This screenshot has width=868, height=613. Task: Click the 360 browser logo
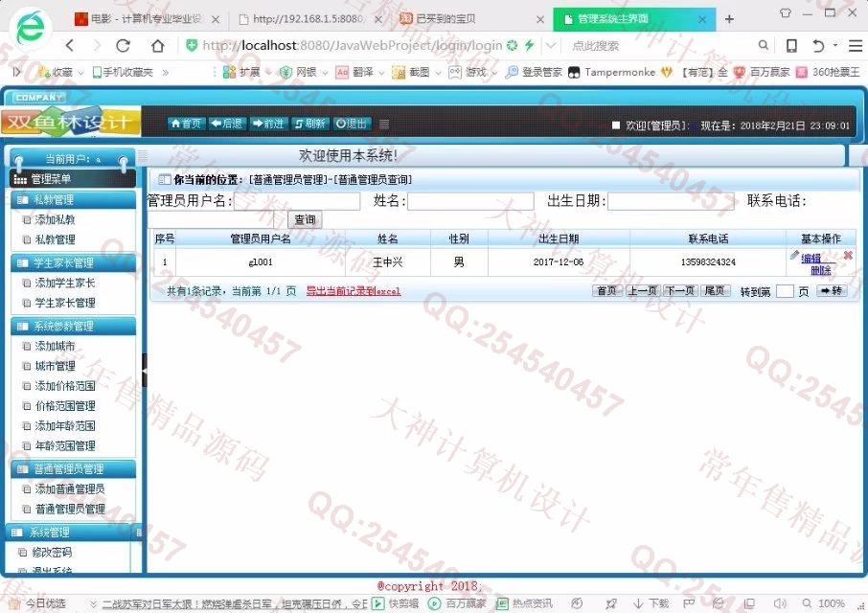(30, 28)
